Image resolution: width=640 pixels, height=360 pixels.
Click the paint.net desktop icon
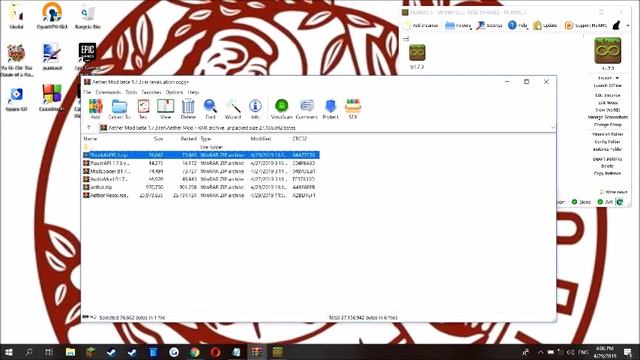pos(52,57)
